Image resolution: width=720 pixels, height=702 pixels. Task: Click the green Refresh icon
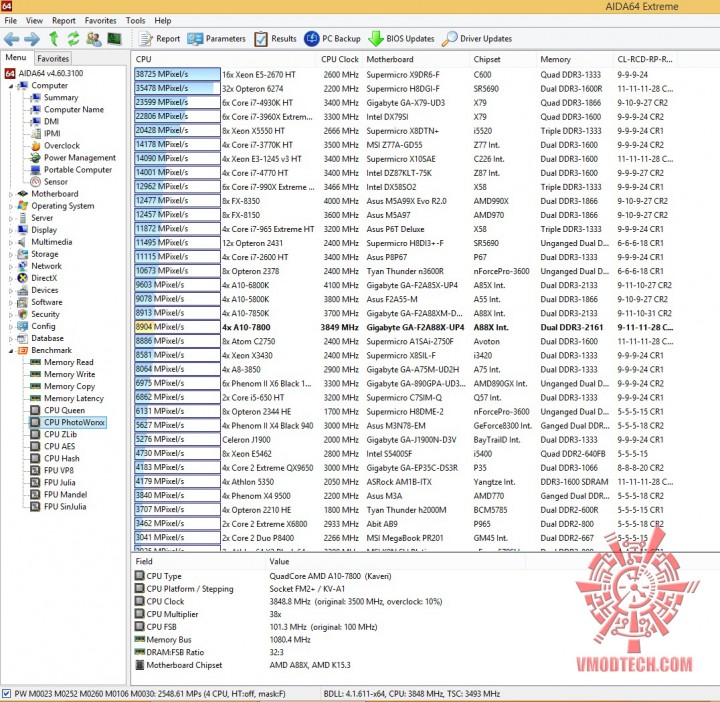pyautogui.click(x=73, y=39)
